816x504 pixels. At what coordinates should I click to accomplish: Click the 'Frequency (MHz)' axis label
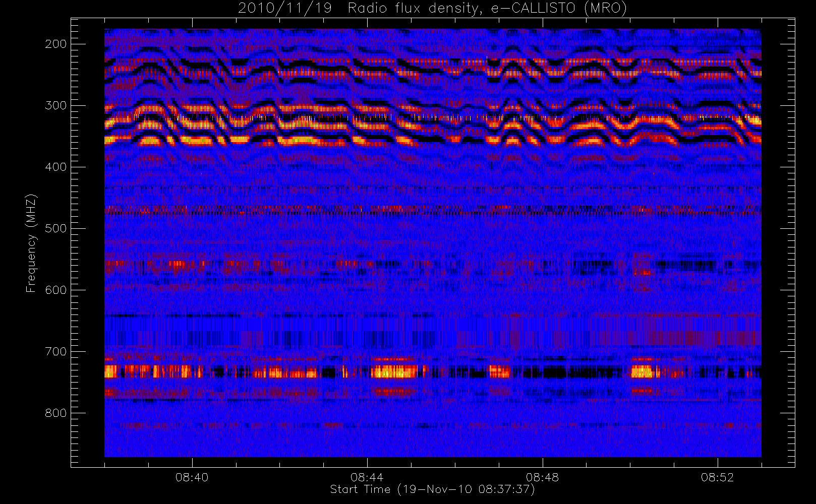[x=31, y=243]
